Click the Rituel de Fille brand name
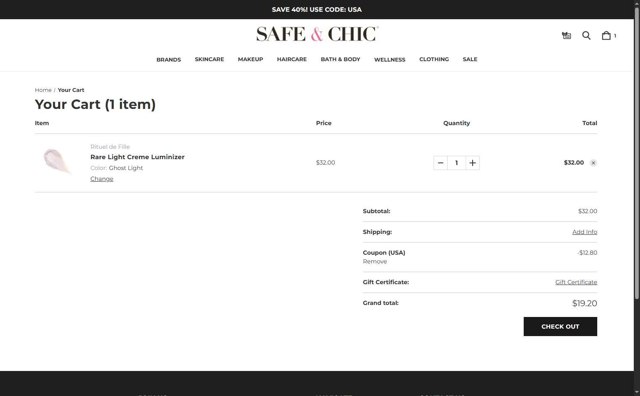 (110, 147)
